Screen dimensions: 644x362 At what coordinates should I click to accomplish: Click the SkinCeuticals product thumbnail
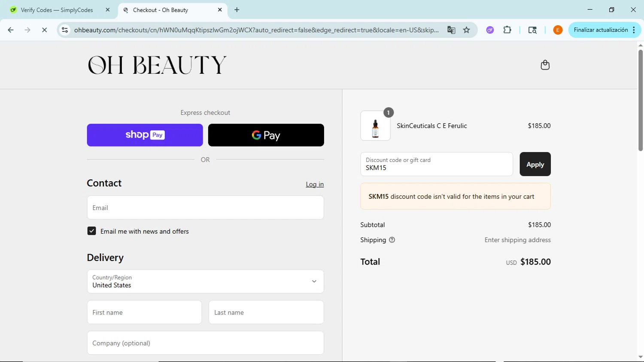375,126
